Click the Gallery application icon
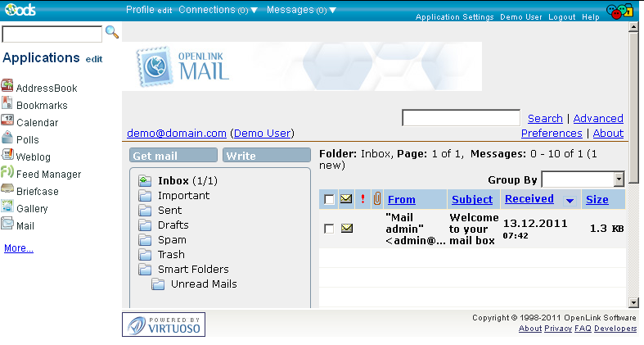644x345 pixels. point(7,208)
